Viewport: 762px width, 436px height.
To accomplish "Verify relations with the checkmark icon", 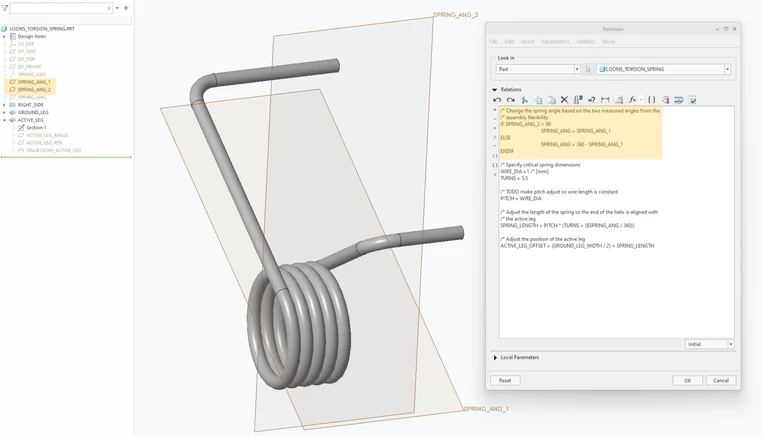I will tap(693, 100).
